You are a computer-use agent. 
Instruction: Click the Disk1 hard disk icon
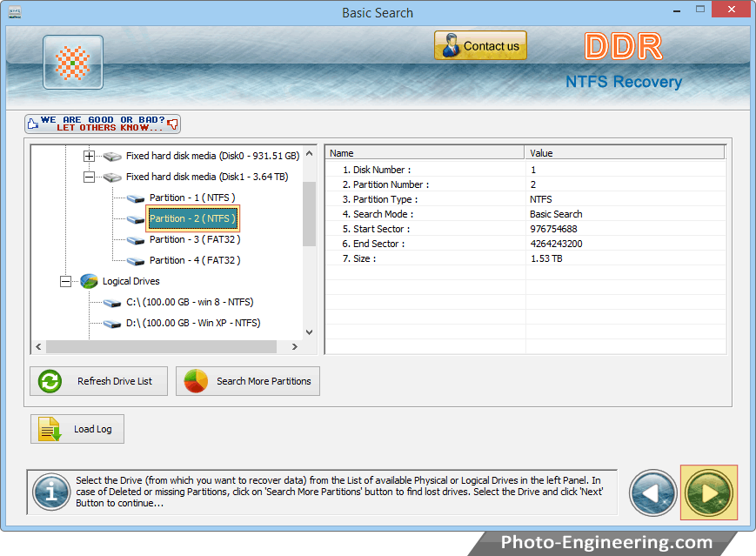(x=112, y=178)
